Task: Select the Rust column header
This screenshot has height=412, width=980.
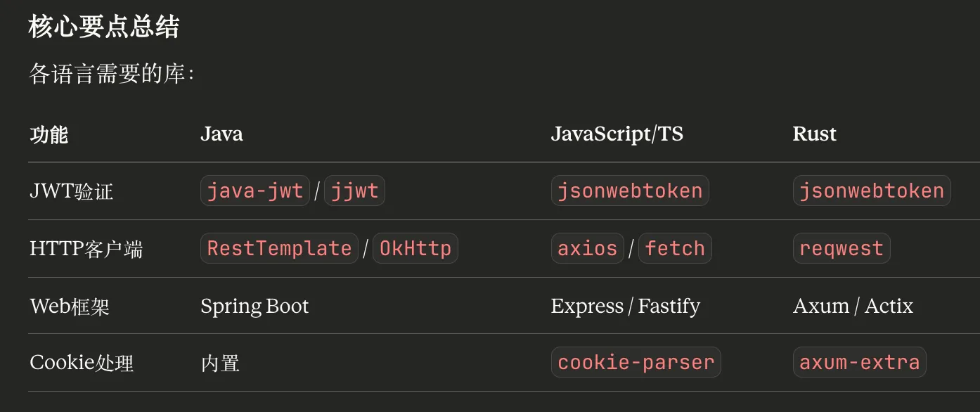Action: (x=814, y=134)
